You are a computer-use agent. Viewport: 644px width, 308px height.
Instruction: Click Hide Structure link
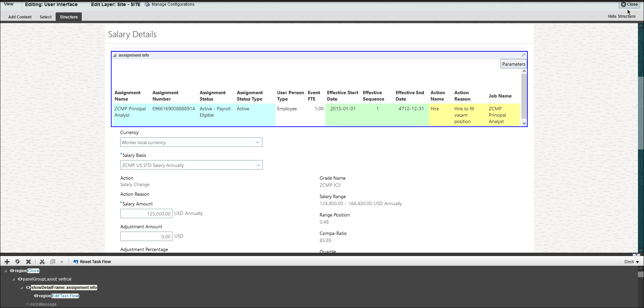click(622, 16)
